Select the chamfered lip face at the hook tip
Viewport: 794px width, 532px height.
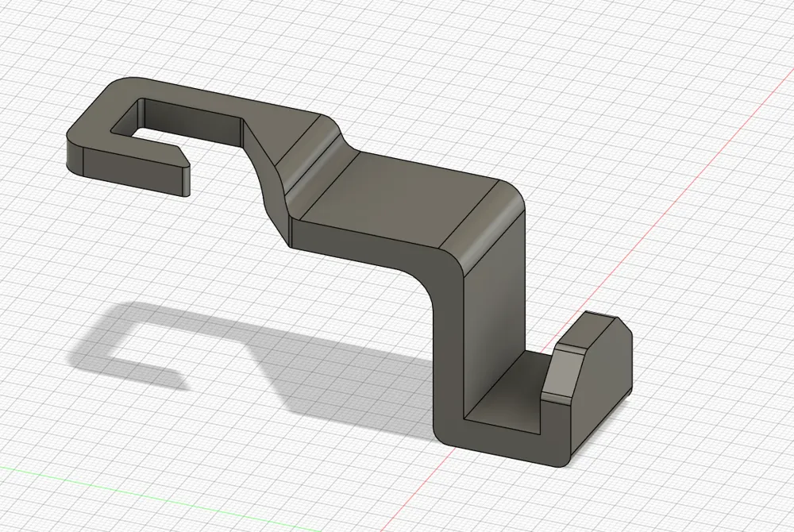click(563, 372)
